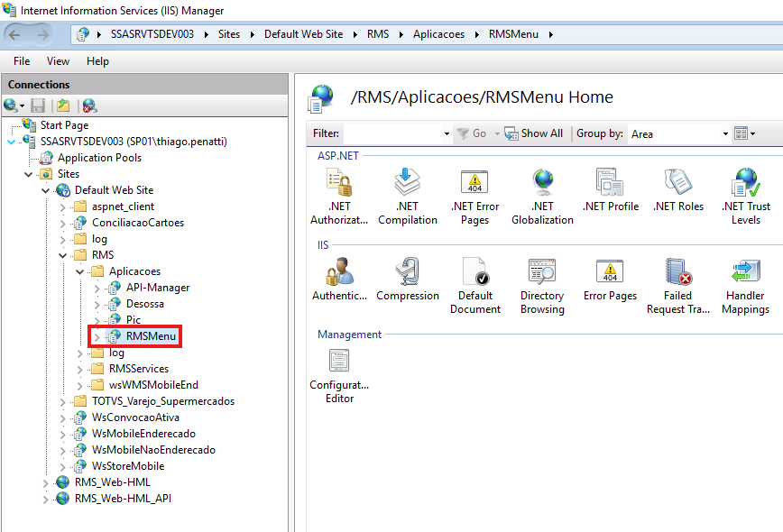Click the Up folder icon in Connections

[x=63, y=105]
